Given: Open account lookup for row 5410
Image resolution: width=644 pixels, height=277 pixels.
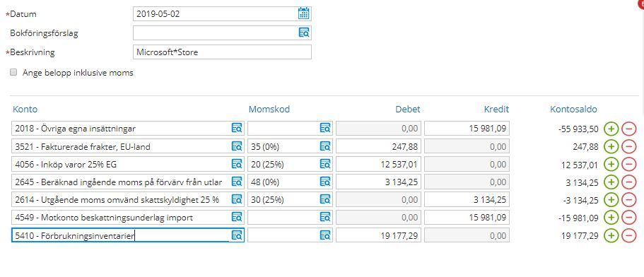Looking at the screenshot, I should [238, 235].
